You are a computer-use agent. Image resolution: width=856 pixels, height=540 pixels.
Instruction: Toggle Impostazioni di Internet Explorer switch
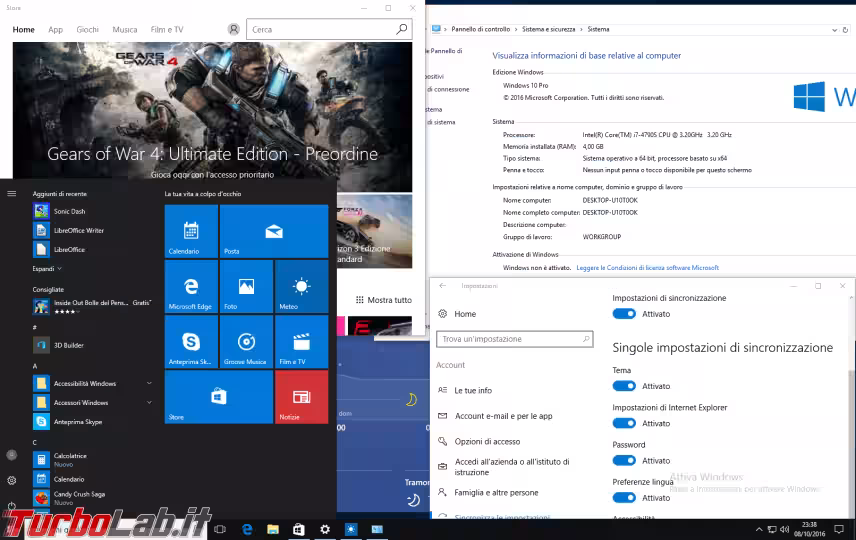point(624,423)
